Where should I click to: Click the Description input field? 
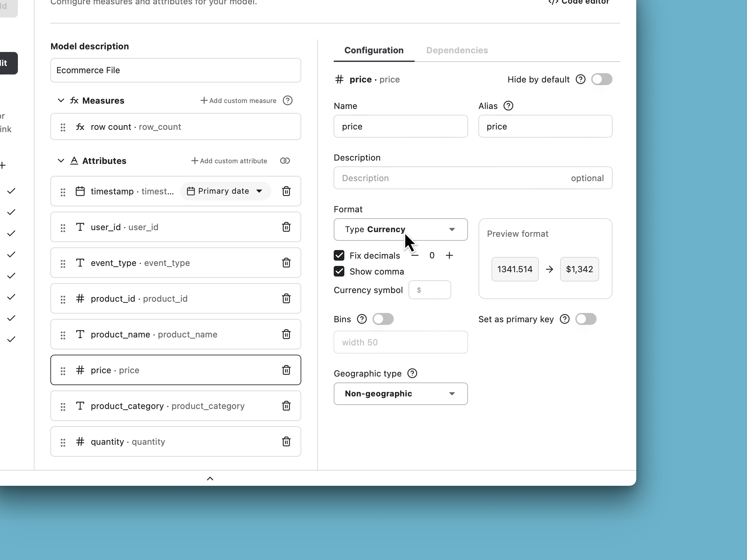473,178
